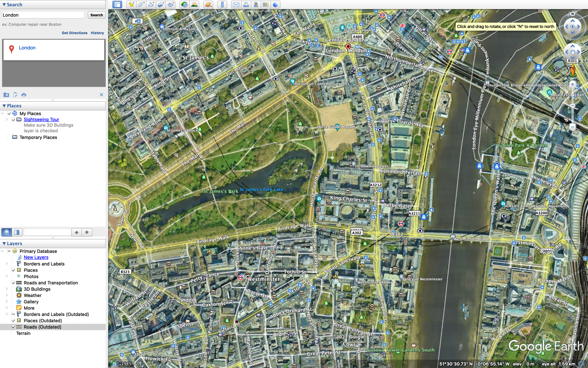Viewport: 588px width, 368px height.
Task: Click the Email envelope icon
Action: pyautogui.click(x=236, y=4)
